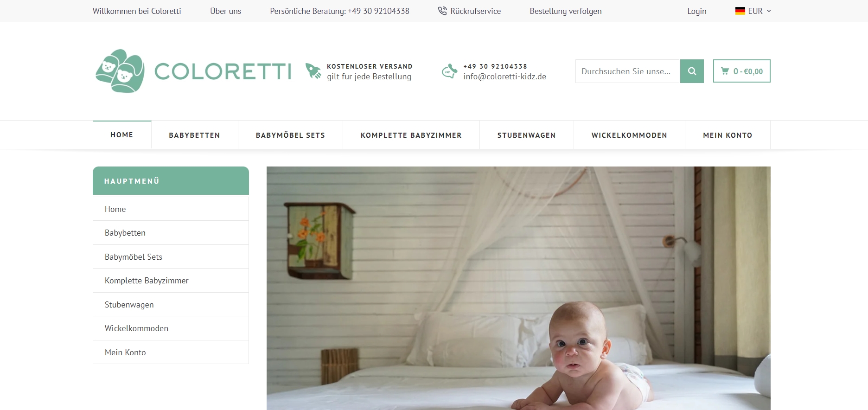Click the rocket free shipping icon
This screenshot has width=868, height=410.
[313, 71]
